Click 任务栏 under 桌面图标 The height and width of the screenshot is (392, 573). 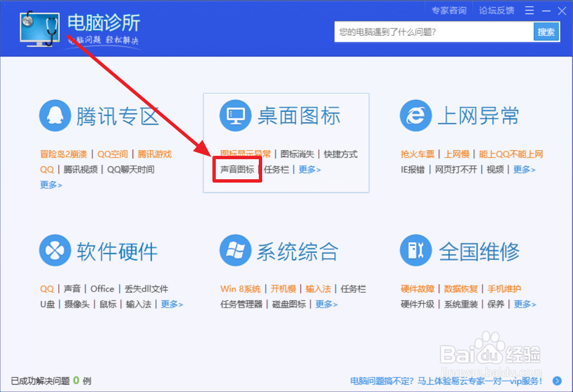276,169
